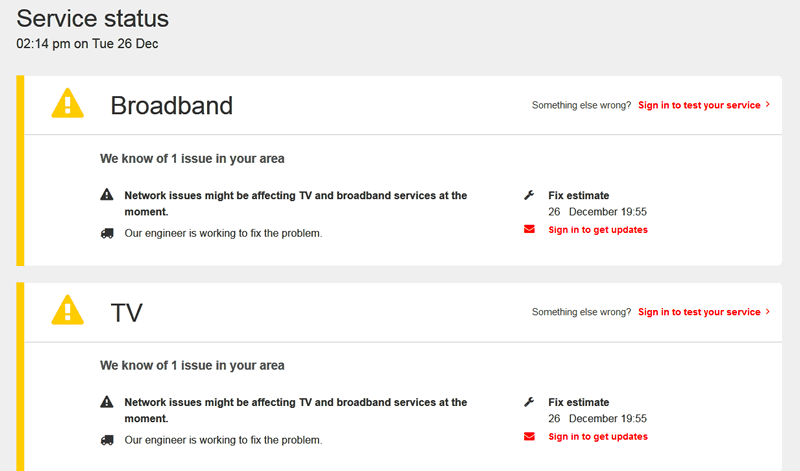Viewport: 800px width, 471px height.
Task: Click the yellow warning icon beside TV
Action: coord(67,310)
